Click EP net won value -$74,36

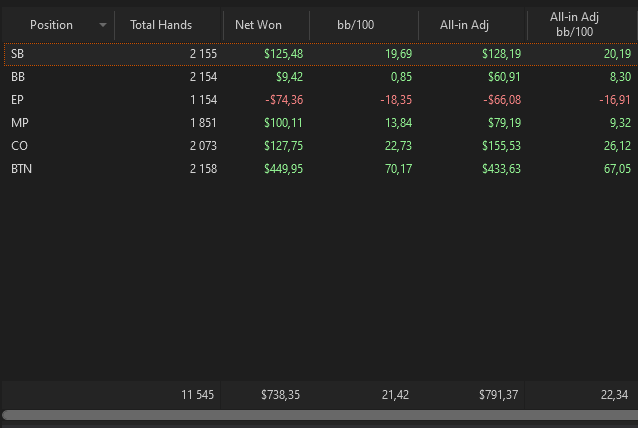[x=284, y=100]
